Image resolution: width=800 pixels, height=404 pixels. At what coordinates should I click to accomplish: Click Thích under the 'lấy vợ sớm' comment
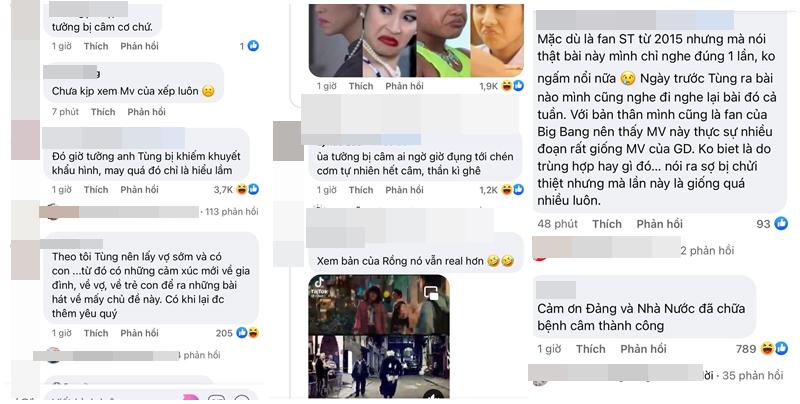point(96,333)
